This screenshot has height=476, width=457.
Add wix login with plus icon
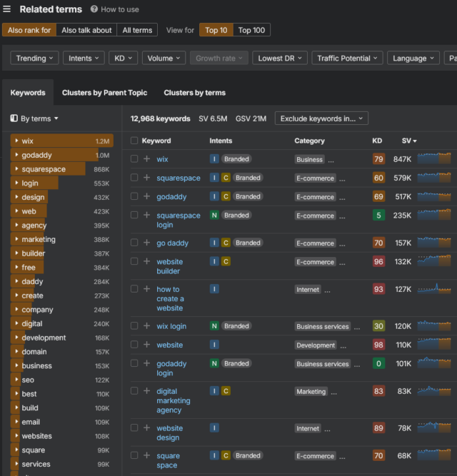pos(146,326)
